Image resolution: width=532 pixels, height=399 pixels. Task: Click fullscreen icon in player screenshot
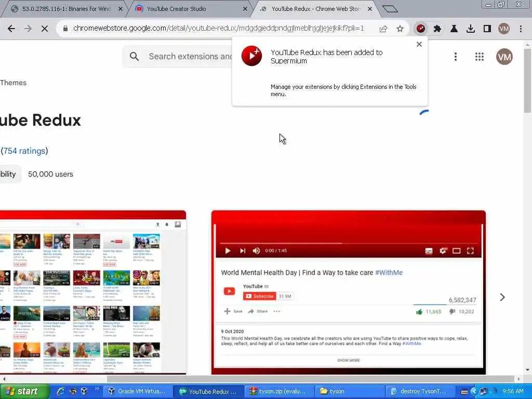pyautogui.click(x=470, y=251)
